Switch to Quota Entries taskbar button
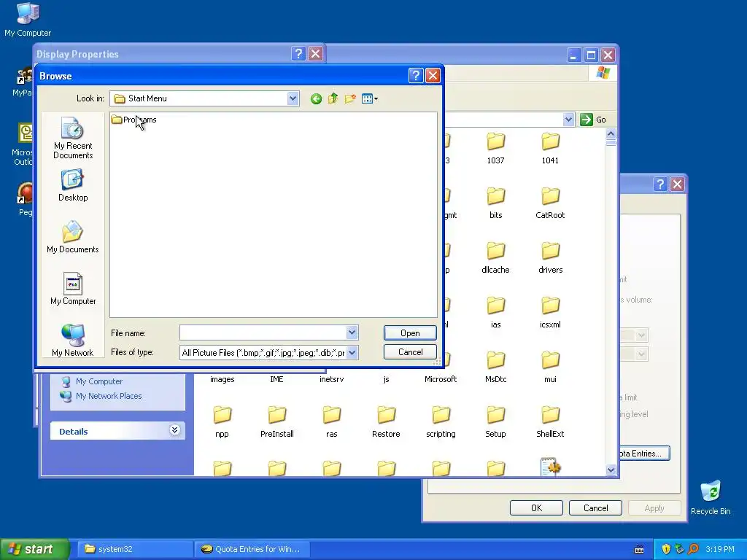 [253, 549]
